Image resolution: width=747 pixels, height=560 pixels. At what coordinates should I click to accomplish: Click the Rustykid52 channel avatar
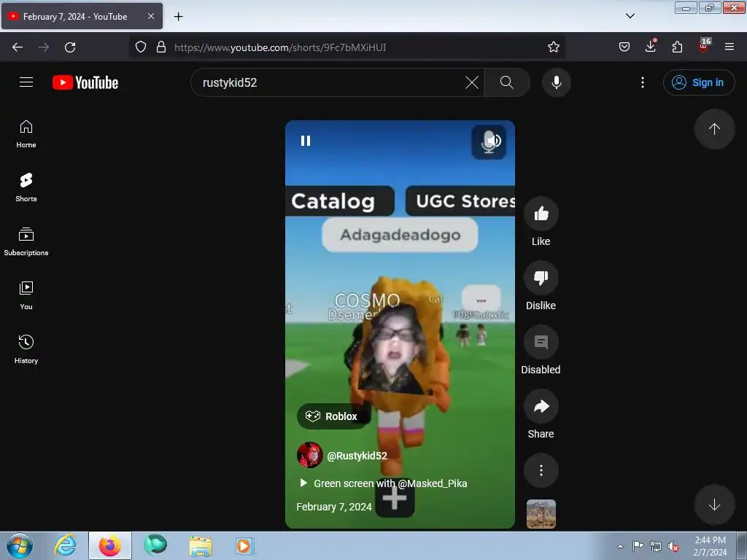[309, 455]
